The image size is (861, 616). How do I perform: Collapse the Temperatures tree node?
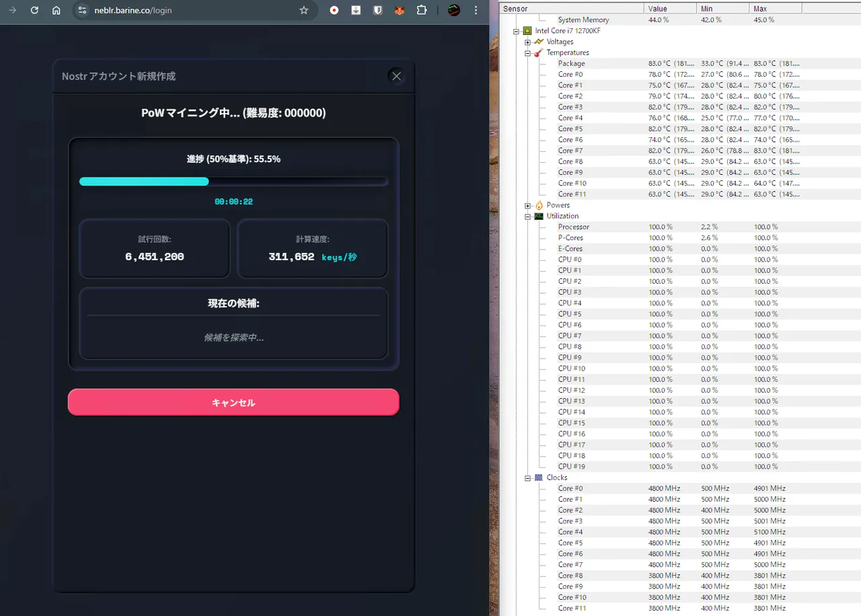point(528,52)
